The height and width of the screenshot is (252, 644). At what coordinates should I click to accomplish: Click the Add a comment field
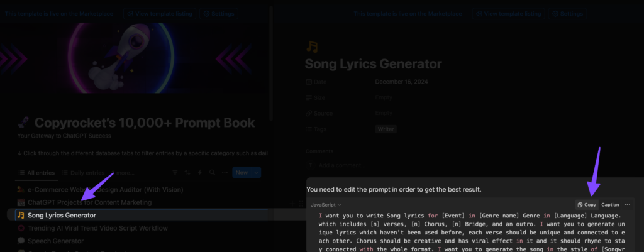pyautogui.click(x=342, y=165)
